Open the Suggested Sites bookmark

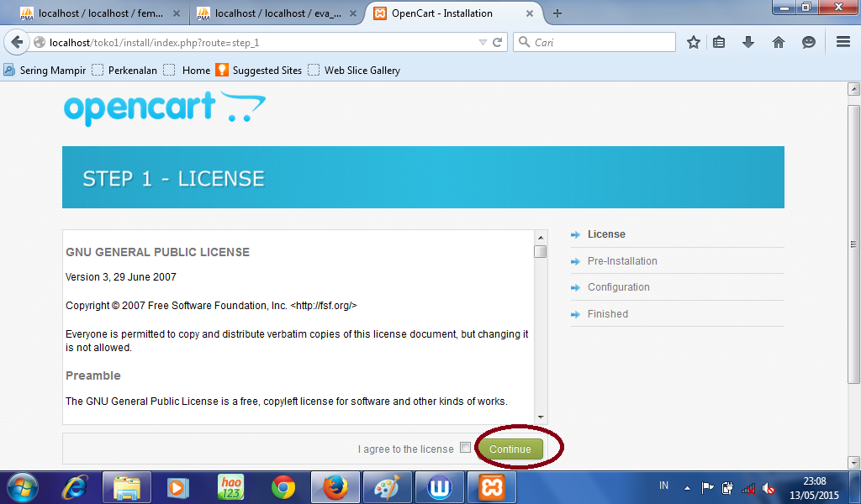click(x=259, y=71)
